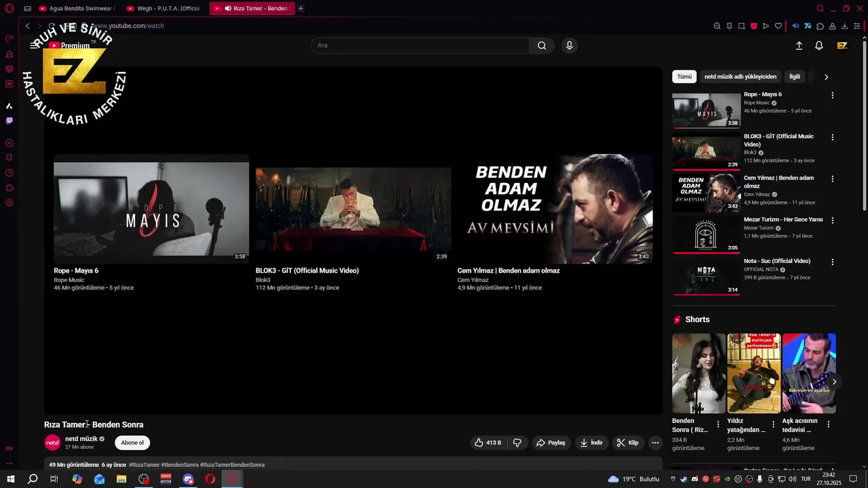
Task: Create a clip with Klip button
Action: [x=627, y=443]
